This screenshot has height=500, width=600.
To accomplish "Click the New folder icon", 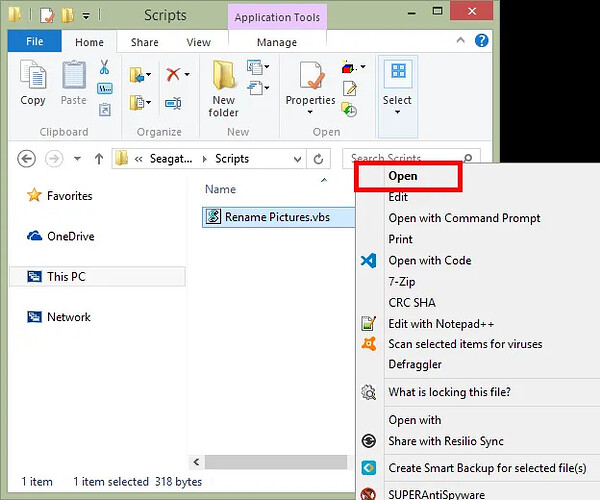I will click(223, 86).
